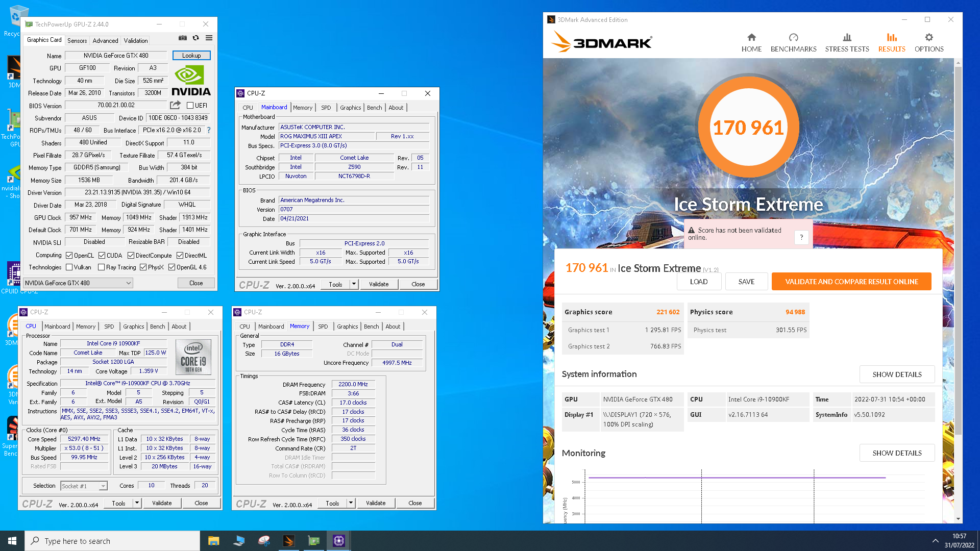980x551 pixels.
Task: Click the 3DMark logo
Action: coord(602,42)
